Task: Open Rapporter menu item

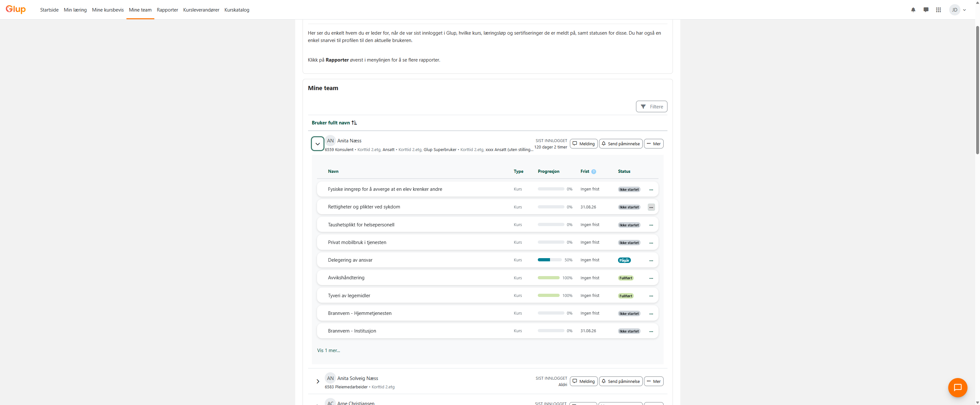Action: [168, 10]
